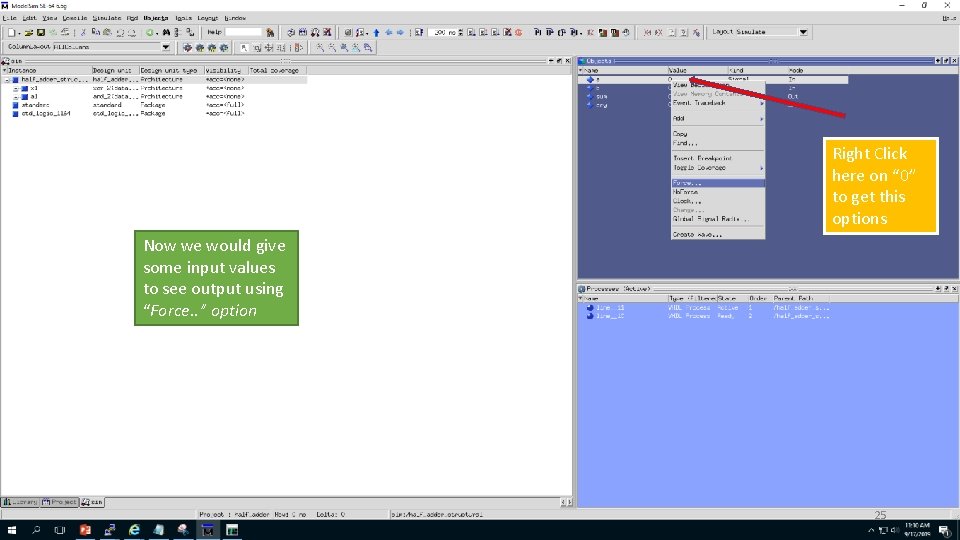Image resolution: width=960 pixels, height=540 pixels.
Task: Choose NoForce from the context menu
Action: point(718,192)
